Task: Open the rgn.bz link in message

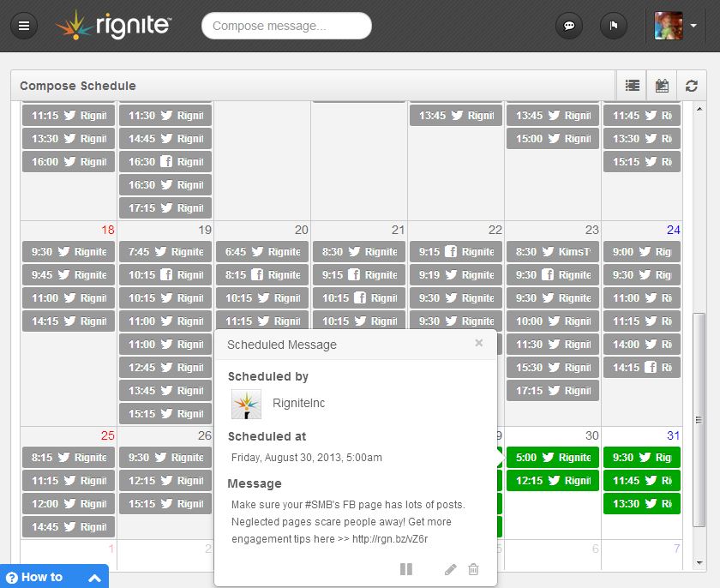Action: click(390, 539)
